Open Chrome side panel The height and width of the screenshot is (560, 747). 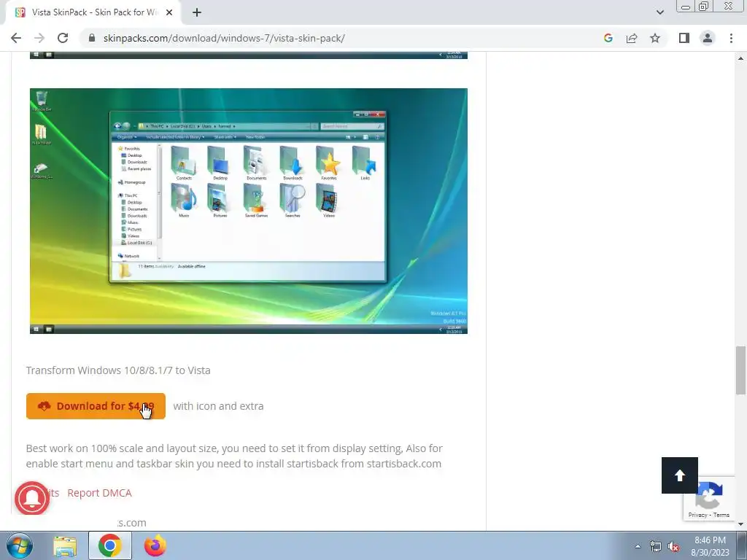click(684, 38)
